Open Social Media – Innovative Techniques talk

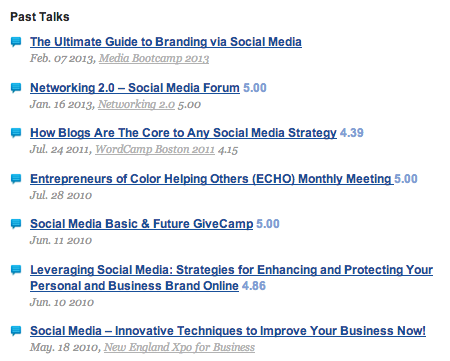228,331
